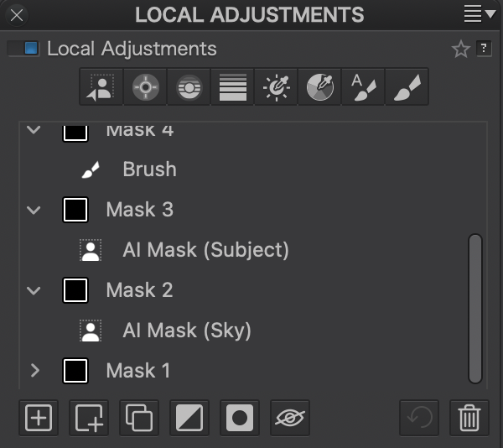Click the invert mask button
The width and height of the screenshot is (503, 448).
189,417
